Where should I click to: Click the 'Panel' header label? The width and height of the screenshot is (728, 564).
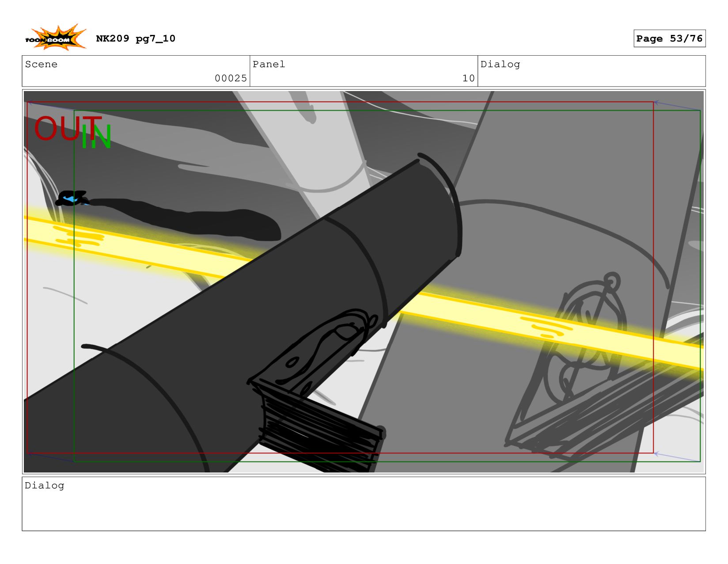coord(269,64)
